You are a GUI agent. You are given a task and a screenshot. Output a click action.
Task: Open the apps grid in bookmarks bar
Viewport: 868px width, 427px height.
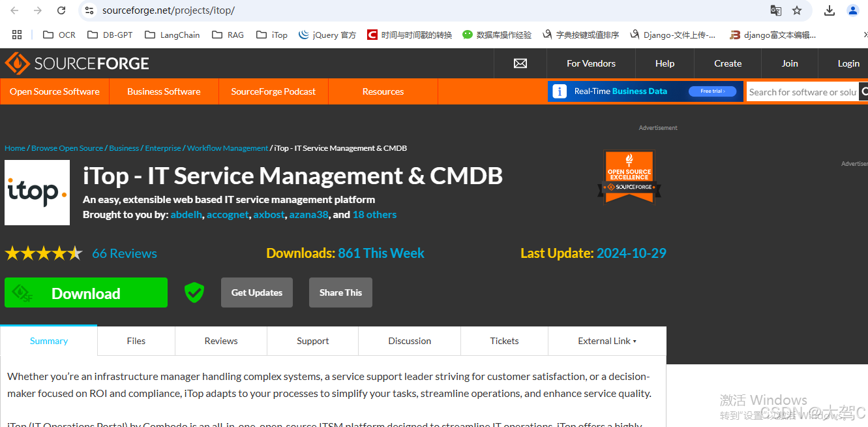tap(17, 35)
